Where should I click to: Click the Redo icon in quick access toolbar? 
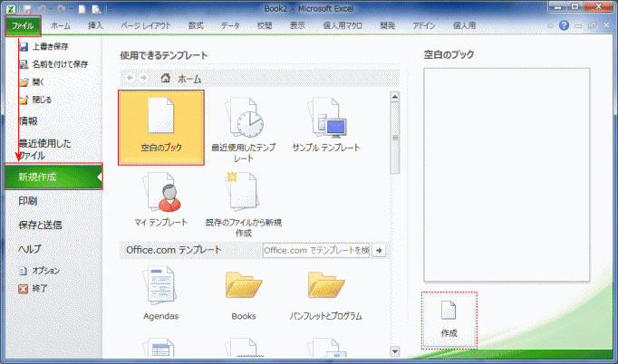[61, 9]
